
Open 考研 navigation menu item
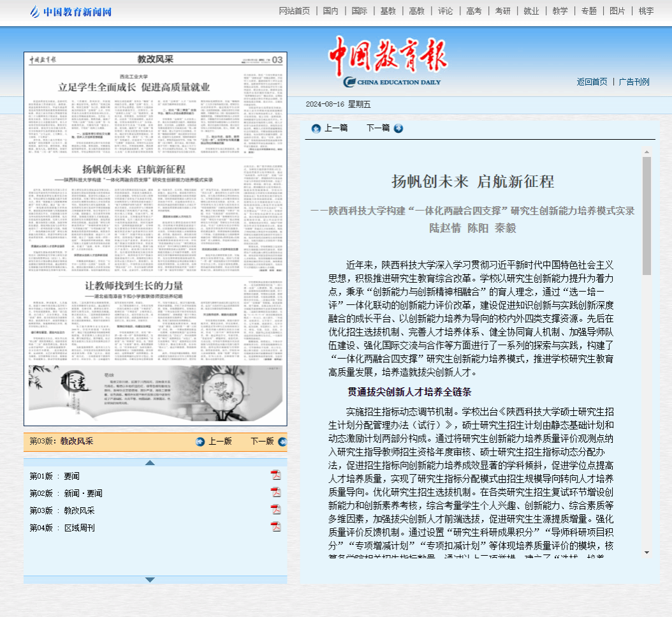(x=502, y=11)
